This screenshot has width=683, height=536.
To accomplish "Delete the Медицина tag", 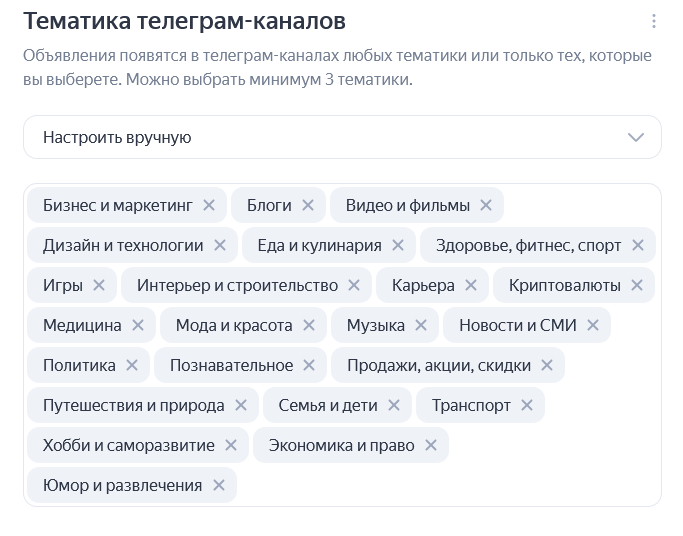I will tap(138, 325).
